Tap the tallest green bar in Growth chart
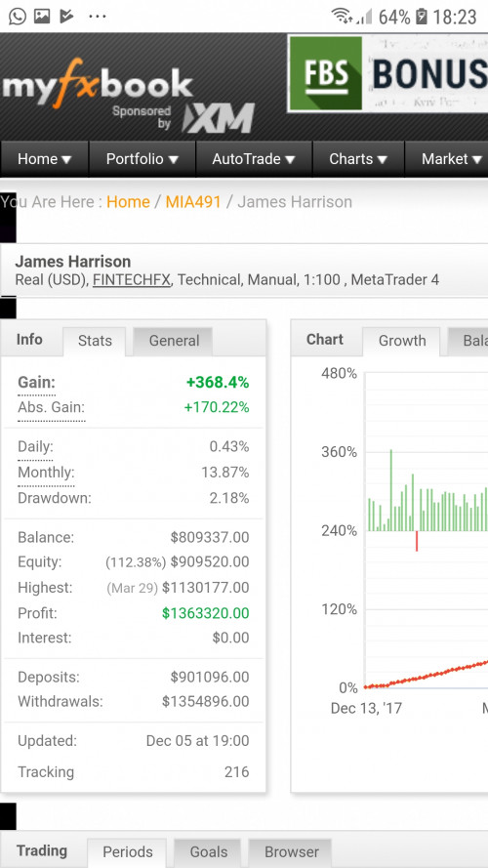 (x=390, y=490)
